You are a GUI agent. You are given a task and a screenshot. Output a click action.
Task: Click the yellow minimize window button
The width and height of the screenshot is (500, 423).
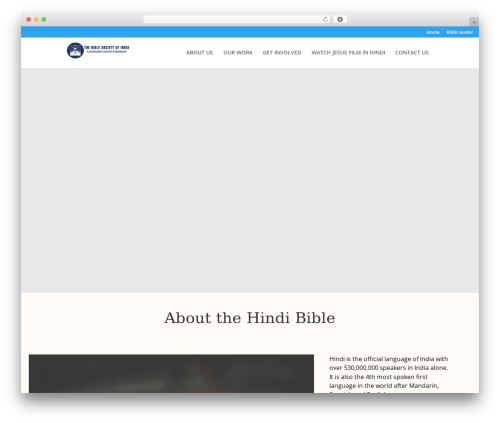click(x=36, y=20)
